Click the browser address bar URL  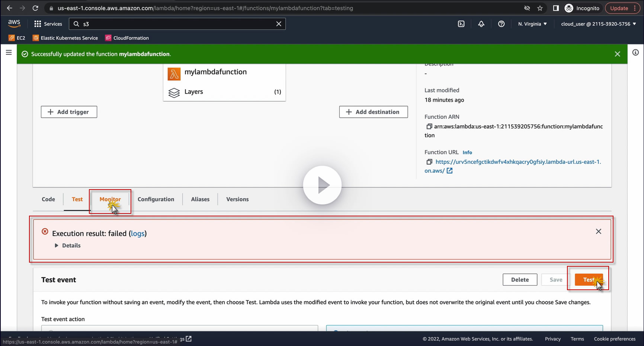[205, 8]
